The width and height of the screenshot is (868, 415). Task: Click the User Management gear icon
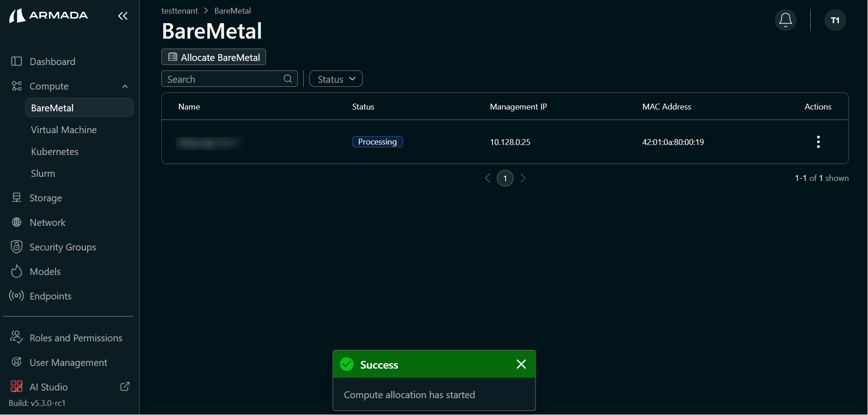[17, 362]
